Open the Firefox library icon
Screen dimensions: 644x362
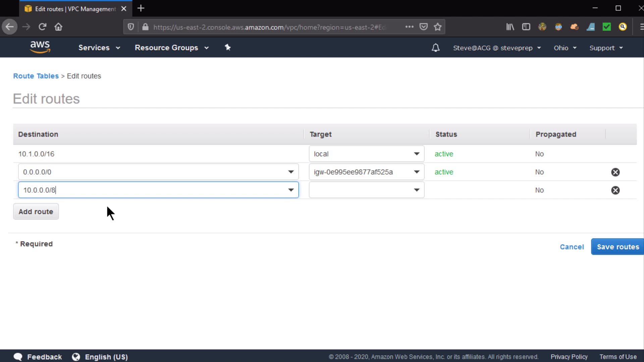click(x=510, y=27)
